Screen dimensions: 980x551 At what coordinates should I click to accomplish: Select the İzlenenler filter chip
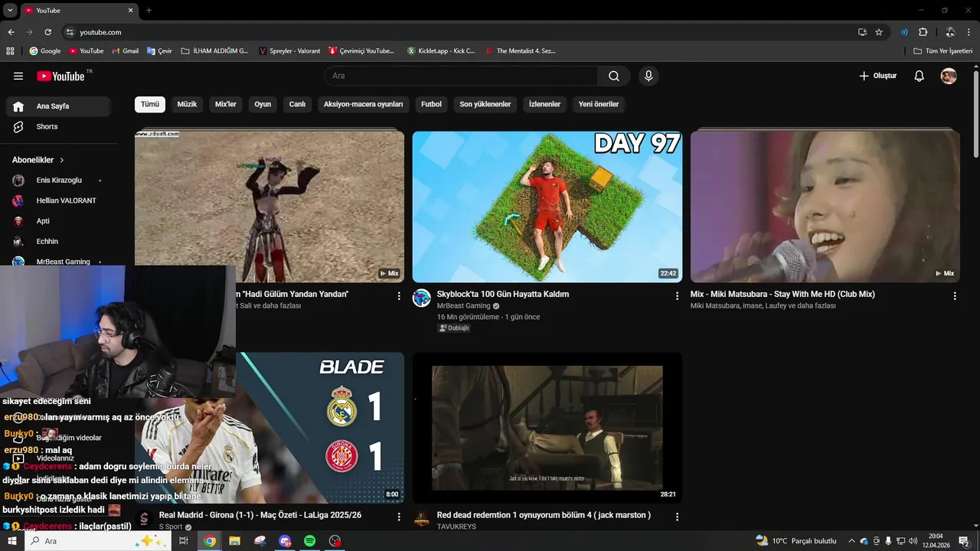(x=544, y=104)
